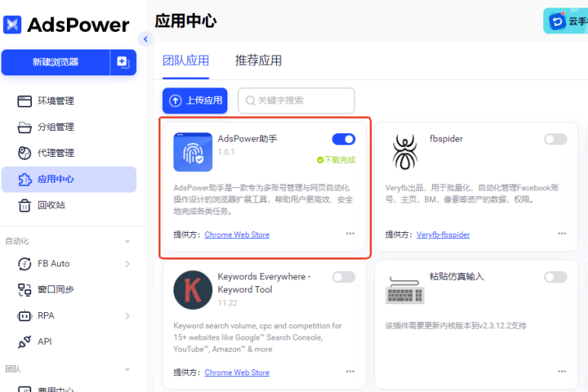The image size is (588, 392).
Task: Click the search magnifier icon
Action: pyautogui.click(x=250, y=100)
